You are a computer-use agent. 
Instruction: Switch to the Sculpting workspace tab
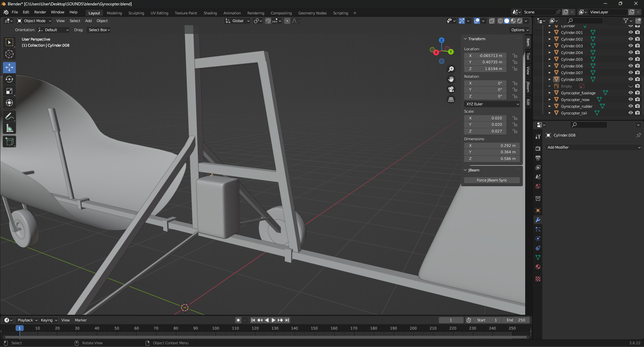point(136,13)
